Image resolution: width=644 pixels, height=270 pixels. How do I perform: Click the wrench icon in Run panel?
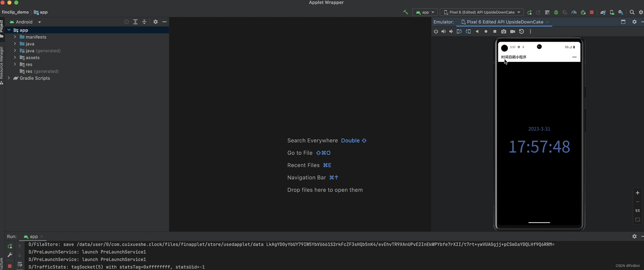click(x=10, y=255)
